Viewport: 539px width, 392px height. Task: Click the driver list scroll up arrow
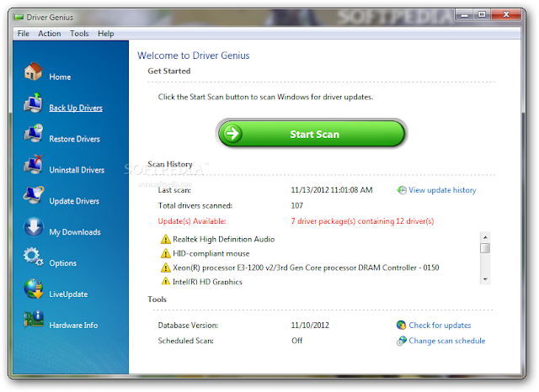[x=485, y=237]
